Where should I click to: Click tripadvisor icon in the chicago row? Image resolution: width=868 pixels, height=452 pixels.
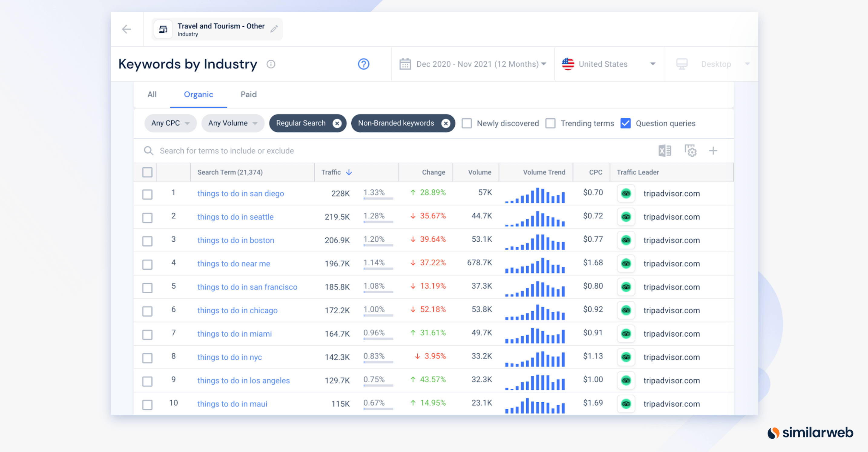pos(626,310)
